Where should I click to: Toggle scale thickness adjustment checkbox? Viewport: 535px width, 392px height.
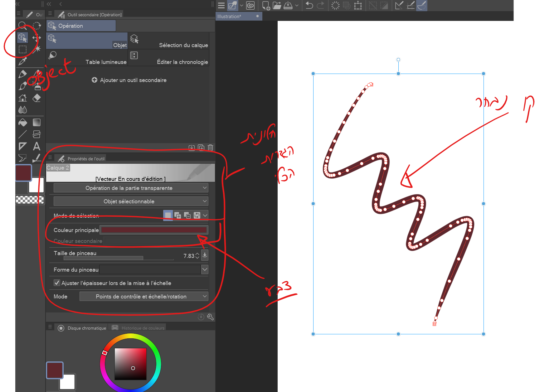pos(57,283)
